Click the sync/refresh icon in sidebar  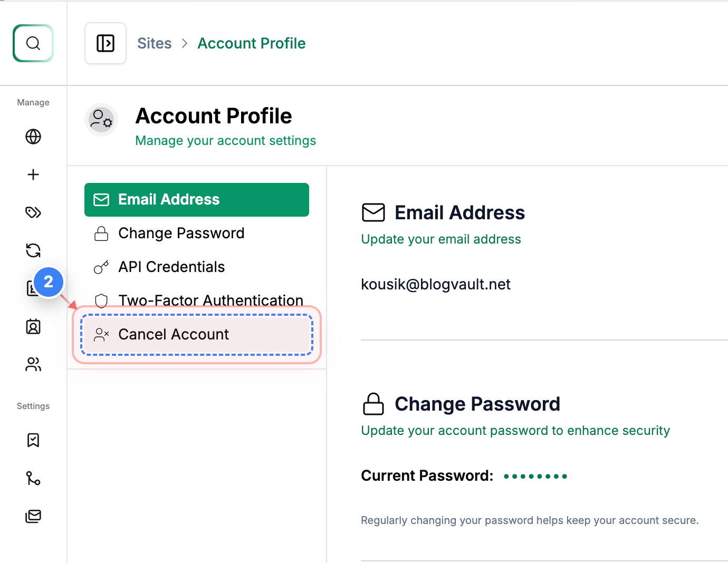[33, 250]
